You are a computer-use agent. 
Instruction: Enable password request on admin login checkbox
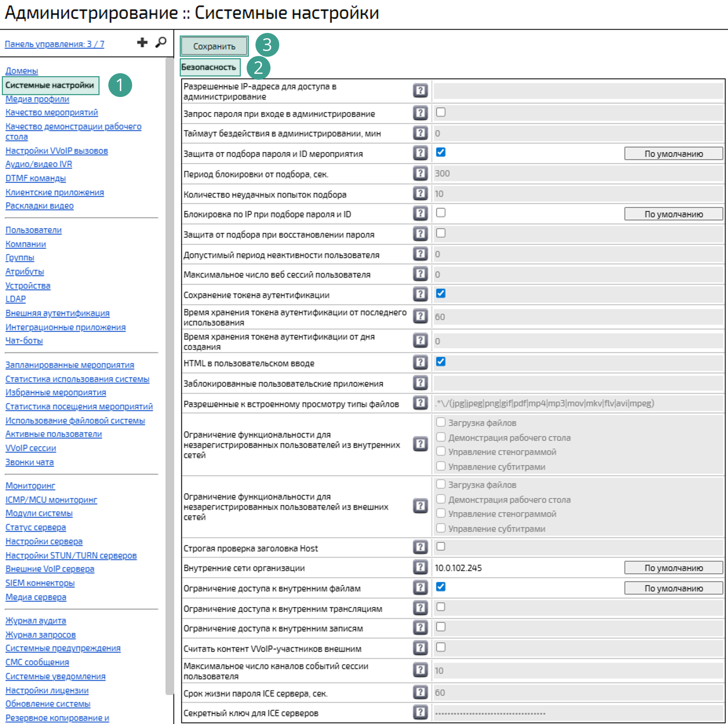click(x=440, y=112)
